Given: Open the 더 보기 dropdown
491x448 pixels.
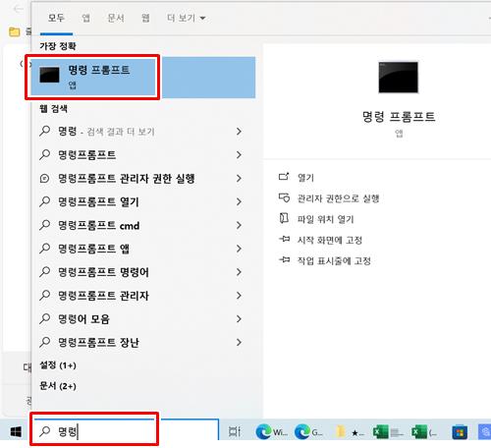Looking at the screenshot, I should [x=186, y=18].
